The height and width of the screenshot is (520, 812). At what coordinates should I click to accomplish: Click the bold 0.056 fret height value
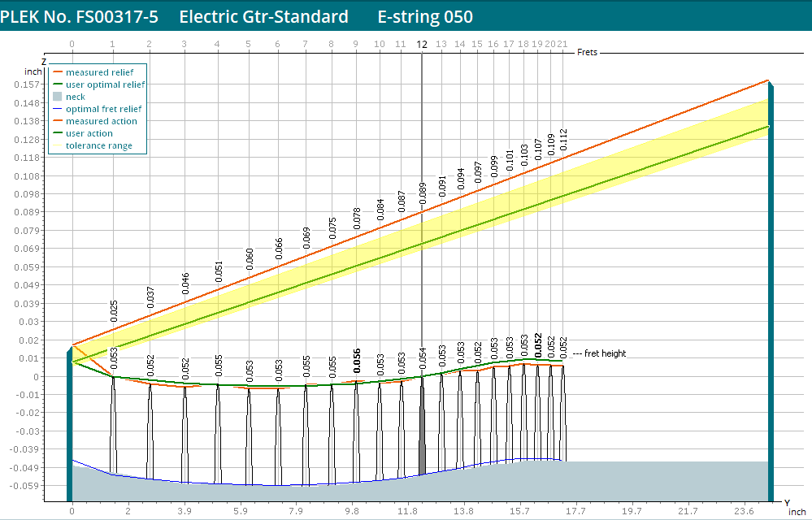pos(357,361)
